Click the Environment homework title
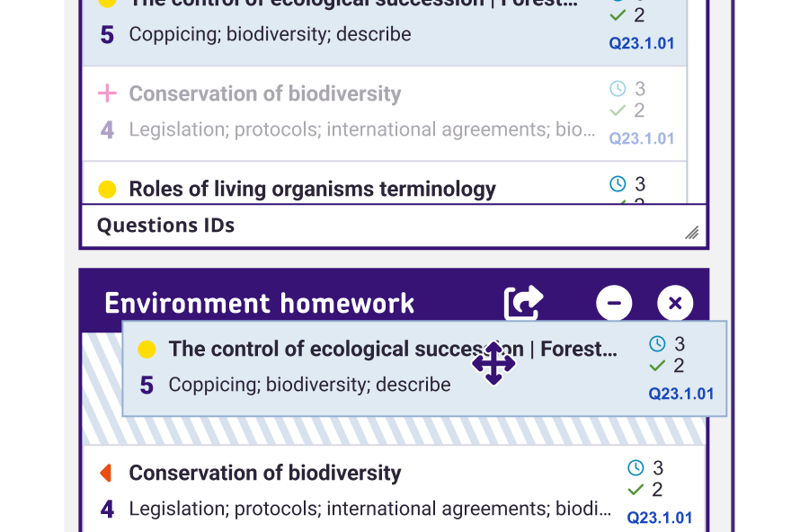The image size is (809, 532). [x=260, y=304]
